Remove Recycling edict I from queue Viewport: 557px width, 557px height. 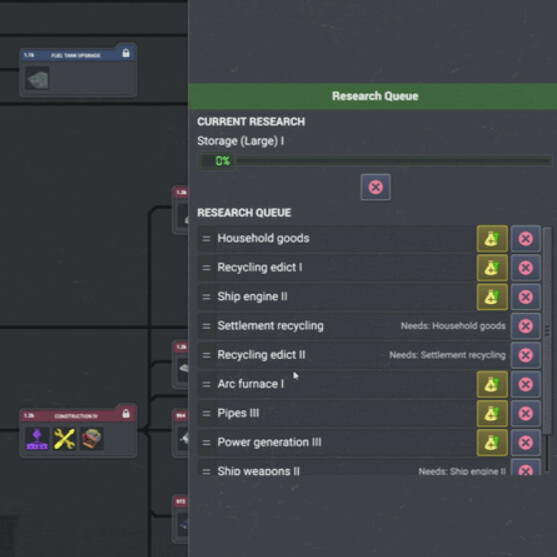coord(526,267)
